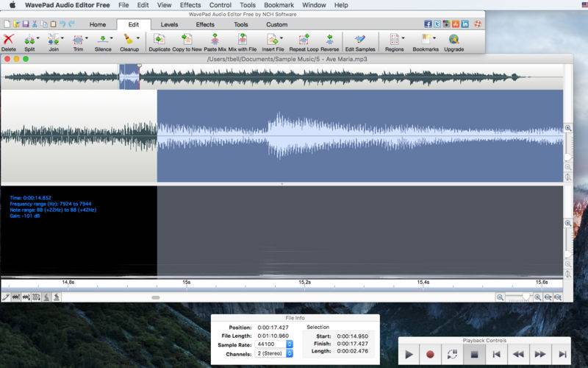Click the Edit Samples pencil icon

pyautogui.click(x=359, y=39)
